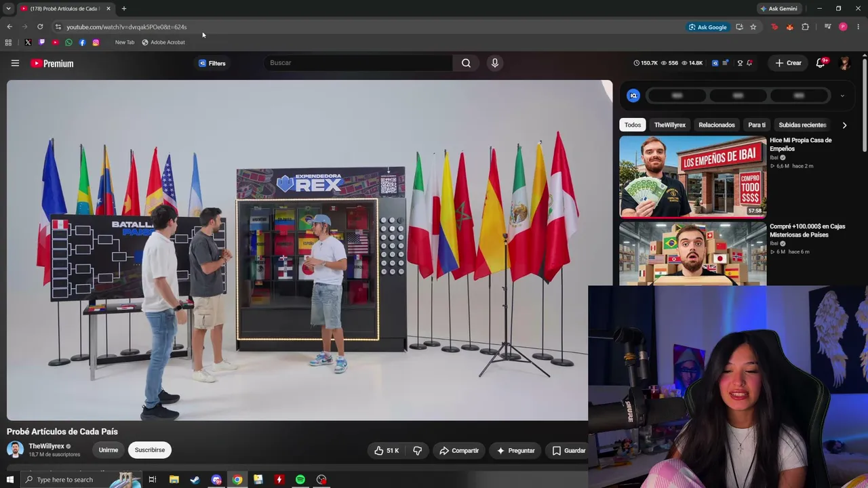Like the video (51 K)

[x=387, y=451]
